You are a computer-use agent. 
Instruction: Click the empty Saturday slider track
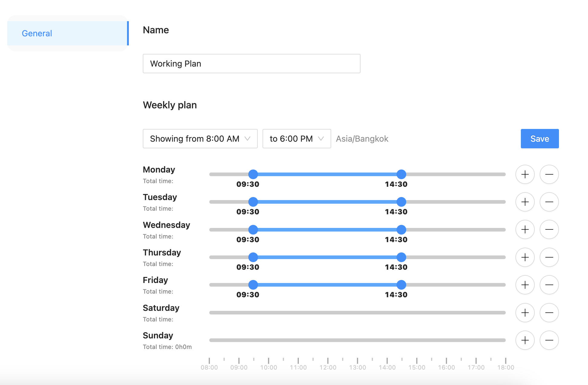point(357,313)
